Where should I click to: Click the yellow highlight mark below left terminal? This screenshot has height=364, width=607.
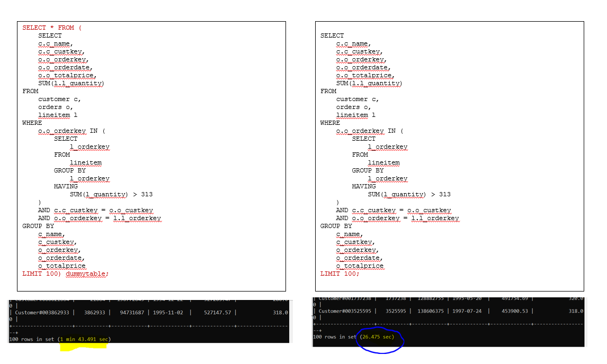84,347
